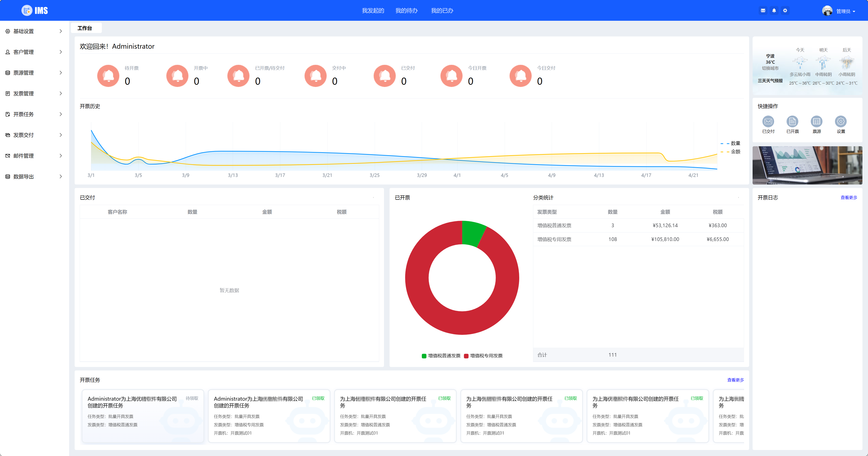
Task: Open 已交付 quick action icon
Action: (768, 121)
